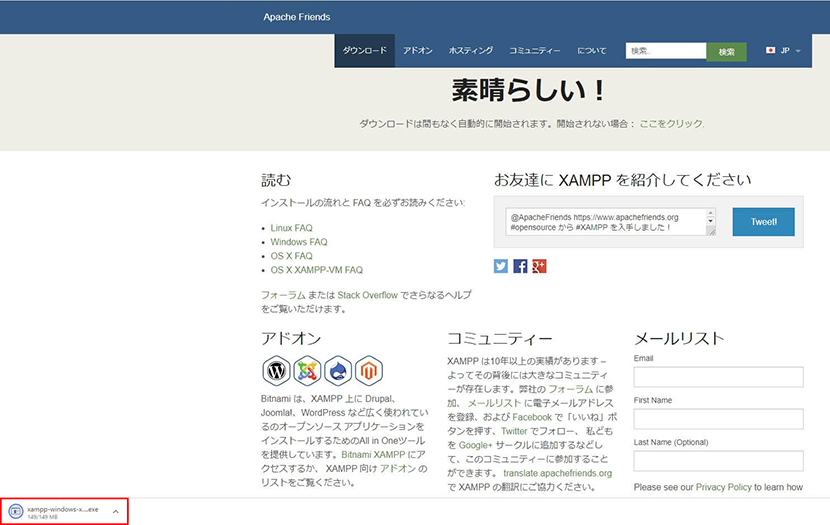This screenshot has height=525, width=830.
Task: Click the downloaded xampp-windows exe file icon
Action: 16,511
